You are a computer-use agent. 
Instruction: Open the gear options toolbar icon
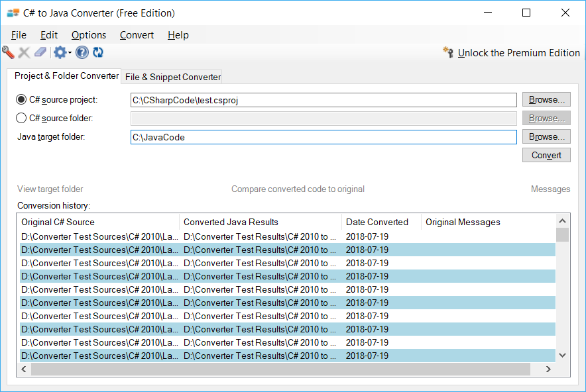coord(60,52)
